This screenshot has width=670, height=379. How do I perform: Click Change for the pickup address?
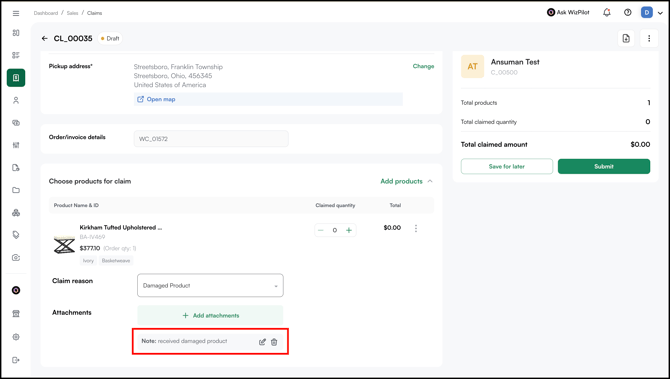click(423, 66)
